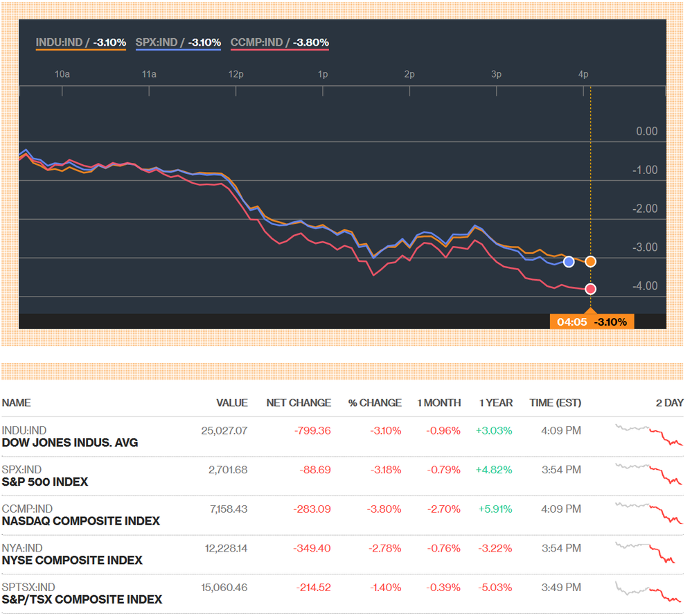Viewport: 692px width, 616px height.
Task: Open Nasdaq Composite 2-day sparkline chart
Action: pos(649,513)
